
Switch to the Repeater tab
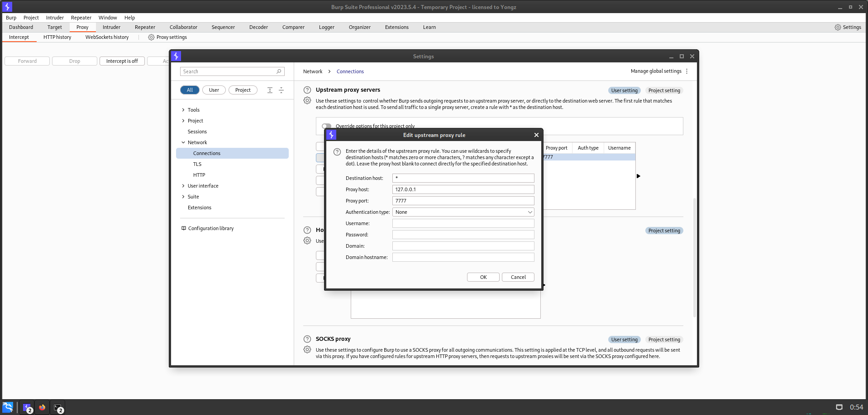(145, 28)
